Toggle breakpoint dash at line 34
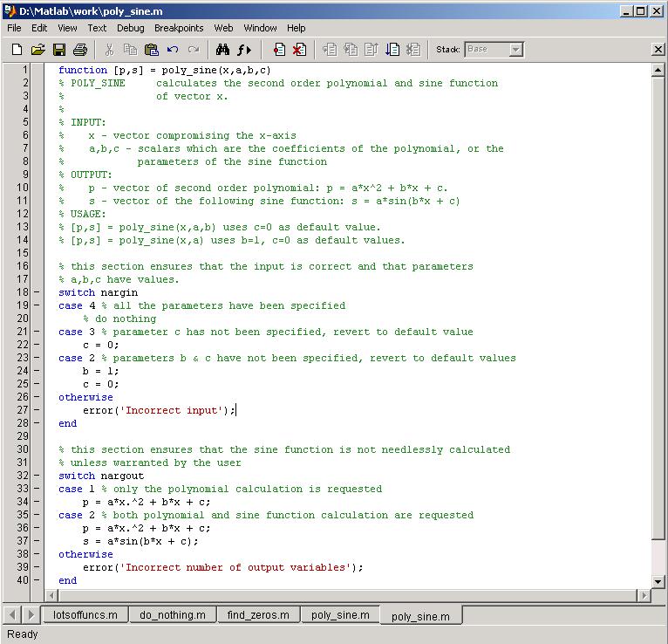 point(37,502)
